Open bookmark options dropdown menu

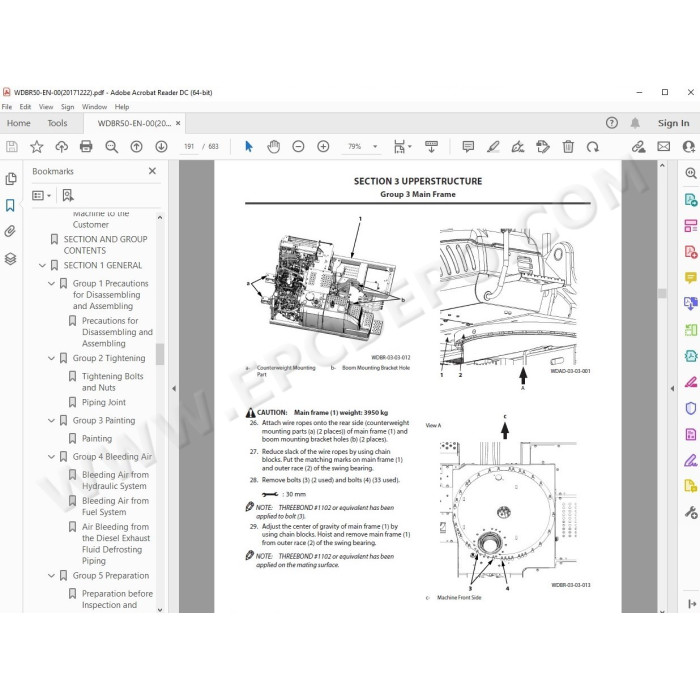tap(42, 196)
